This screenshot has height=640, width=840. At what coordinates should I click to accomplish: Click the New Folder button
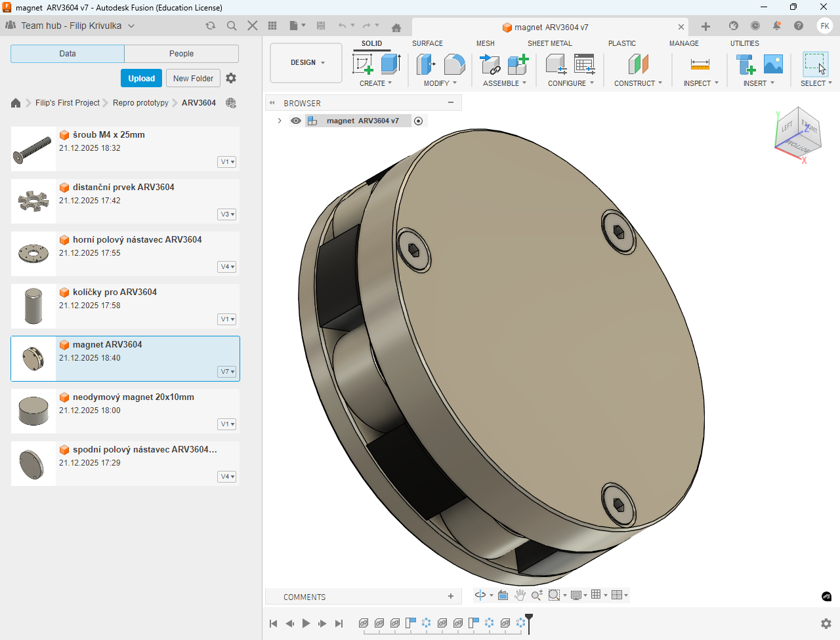[x=193, y=78]
